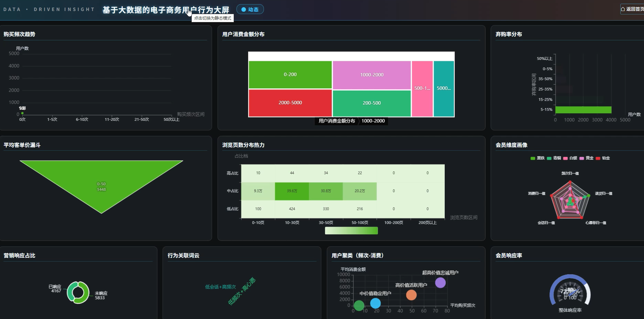
Task: Click the 216 heatmap cell
Action: 360,209
